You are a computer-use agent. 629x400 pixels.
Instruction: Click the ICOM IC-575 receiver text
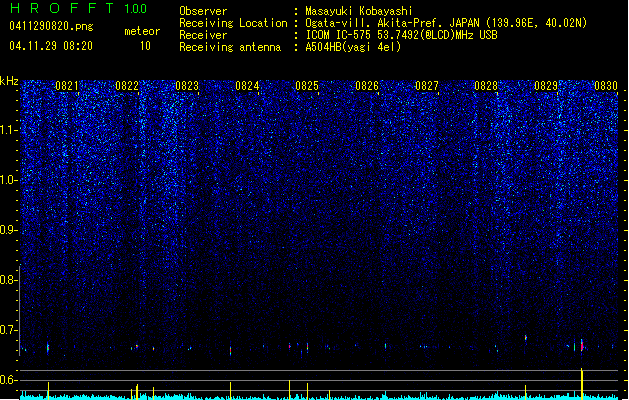pos(402,35)
